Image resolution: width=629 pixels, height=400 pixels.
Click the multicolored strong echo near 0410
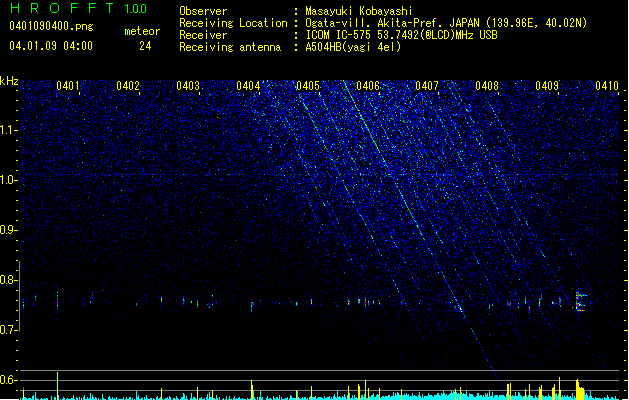pos(580,302)
